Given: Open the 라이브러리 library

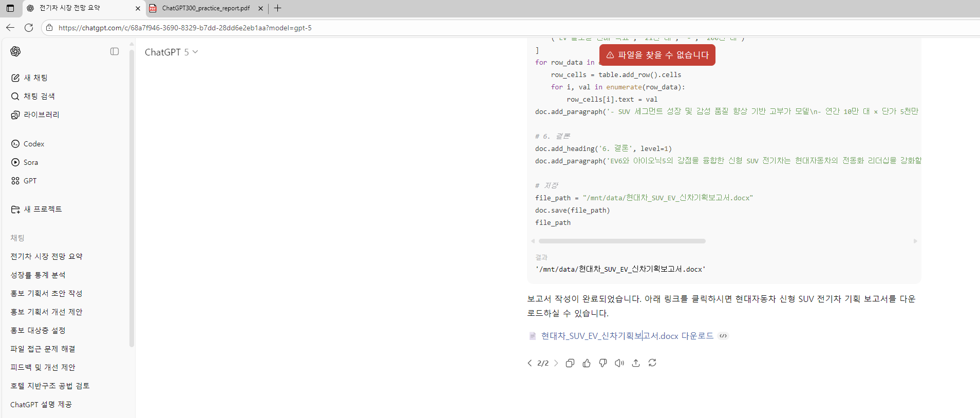Looking at the screenshot, I should point(35,115).
